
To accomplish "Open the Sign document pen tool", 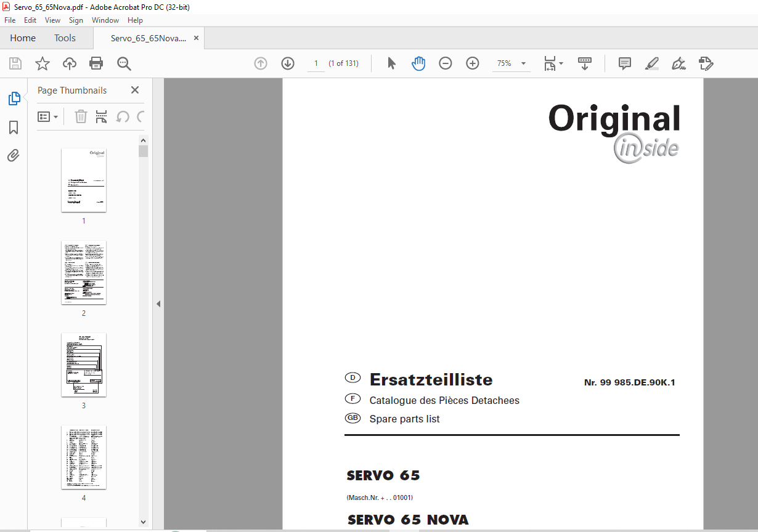I will 679,63.
